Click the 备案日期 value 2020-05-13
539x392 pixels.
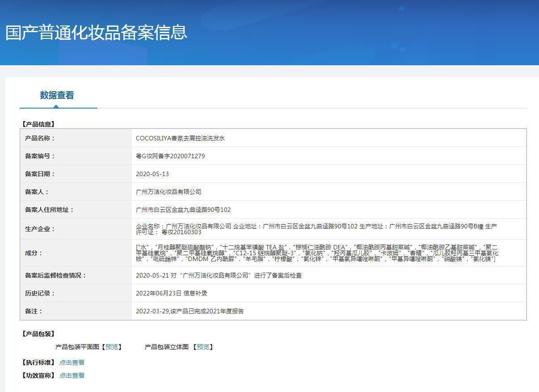152,174
